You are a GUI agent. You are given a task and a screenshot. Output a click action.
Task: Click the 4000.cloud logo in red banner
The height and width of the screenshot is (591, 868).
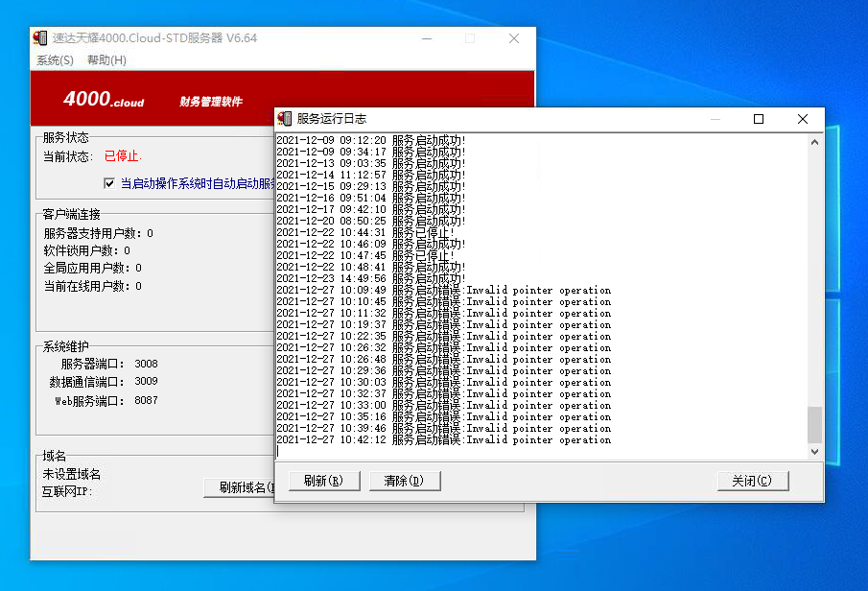pos(104,99)
